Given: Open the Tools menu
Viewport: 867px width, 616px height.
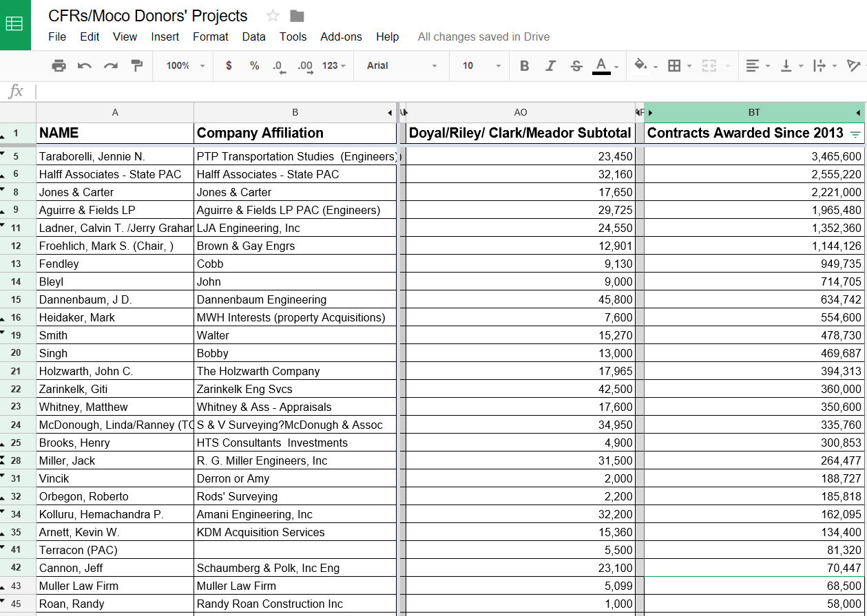Looking at the screenshot, I should (x=293, y=36).
